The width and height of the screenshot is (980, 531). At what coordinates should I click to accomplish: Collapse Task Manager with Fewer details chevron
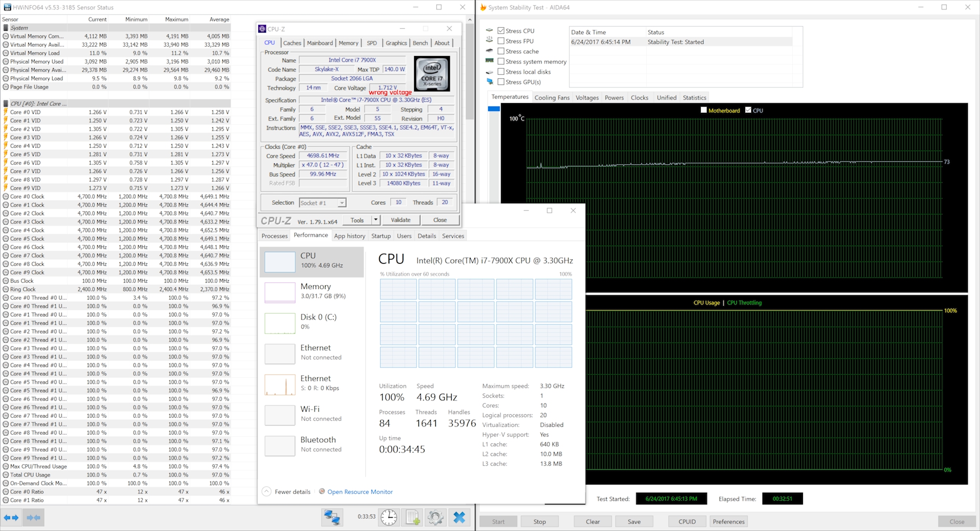(267, 491)
